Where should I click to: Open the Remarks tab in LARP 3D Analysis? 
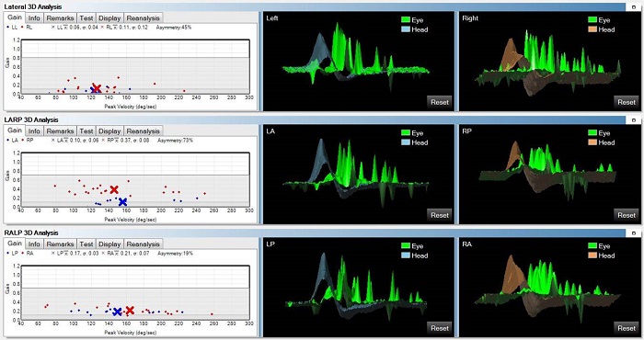tap(60, 131)
